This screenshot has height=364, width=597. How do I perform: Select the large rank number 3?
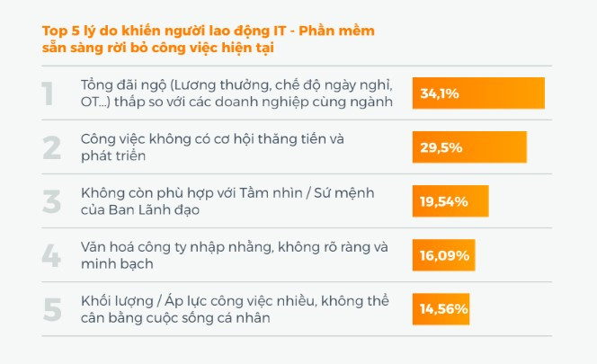(51, 202)
